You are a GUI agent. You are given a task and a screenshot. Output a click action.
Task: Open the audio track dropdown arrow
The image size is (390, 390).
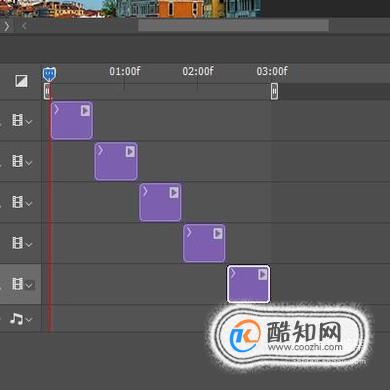coord(29,320)
